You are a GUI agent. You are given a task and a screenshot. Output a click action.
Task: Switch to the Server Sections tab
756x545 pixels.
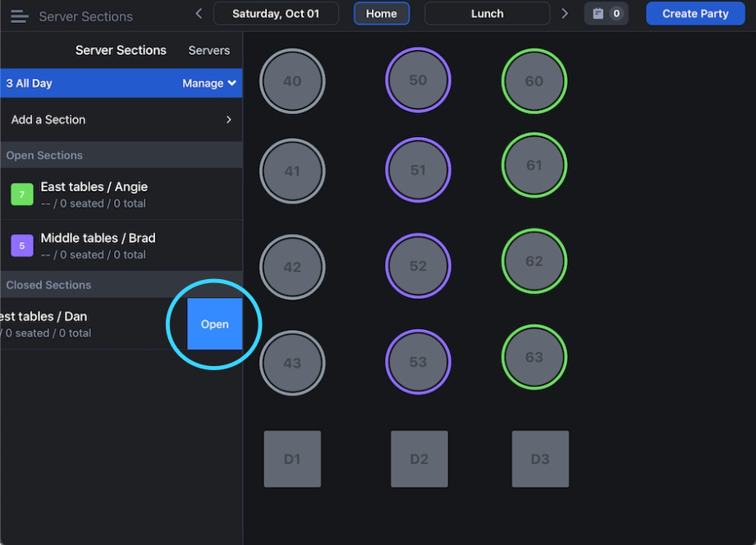[121, 50]
